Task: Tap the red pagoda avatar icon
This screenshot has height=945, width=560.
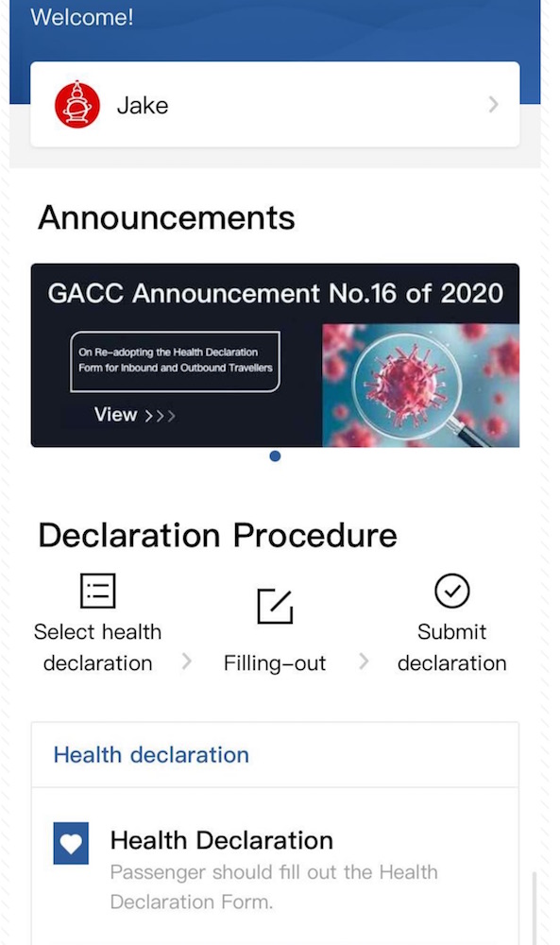Action: 77,105
